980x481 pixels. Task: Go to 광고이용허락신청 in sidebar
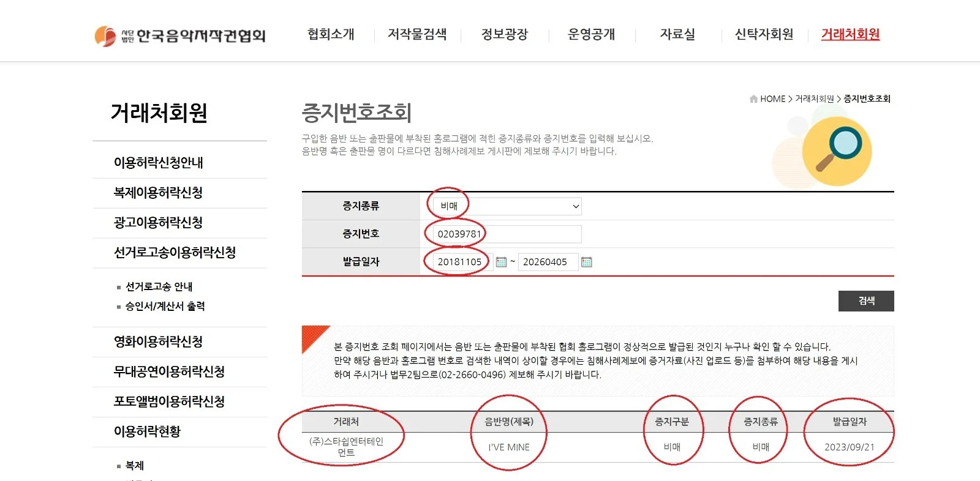[159, 223]
